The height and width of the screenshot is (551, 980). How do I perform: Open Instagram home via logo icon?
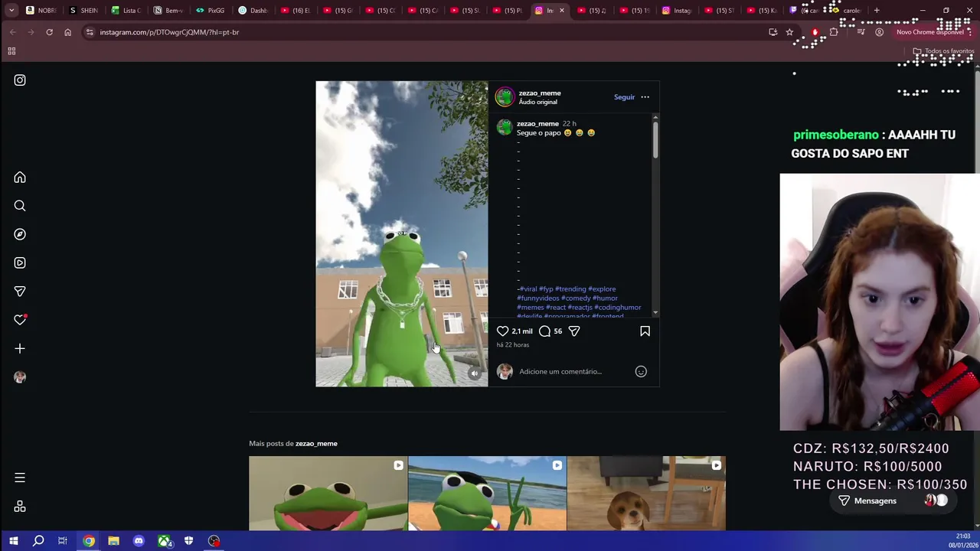[20, 80]
